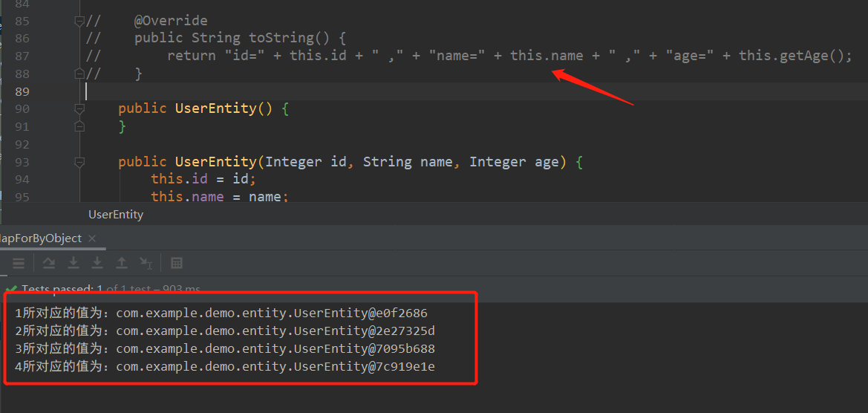Close the MapForByObject run tab

pyautogui.click(x=92, y=238)
